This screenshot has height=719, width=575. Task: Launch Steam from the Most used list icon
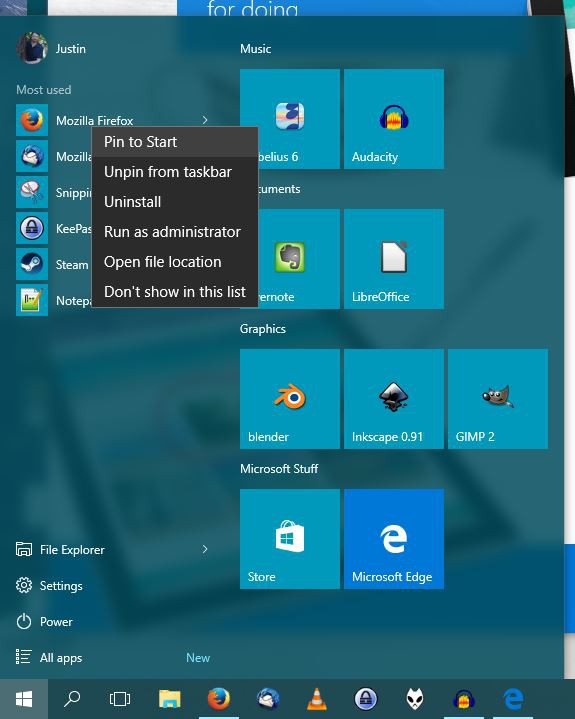(x=32, y=264)
